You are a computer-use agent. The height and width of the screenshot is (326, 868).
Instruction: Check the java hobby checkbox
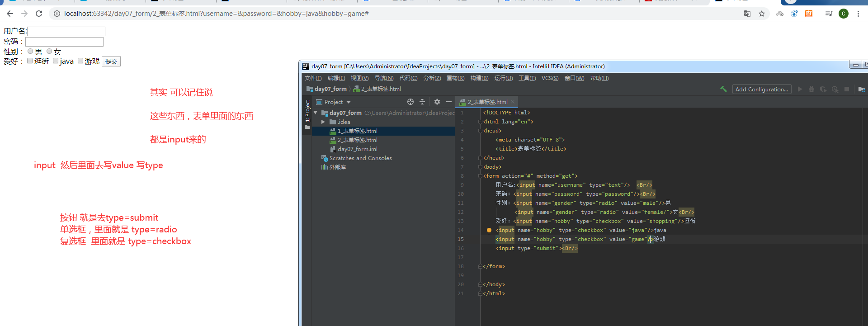pyautogui.click(x=56, y=61)
